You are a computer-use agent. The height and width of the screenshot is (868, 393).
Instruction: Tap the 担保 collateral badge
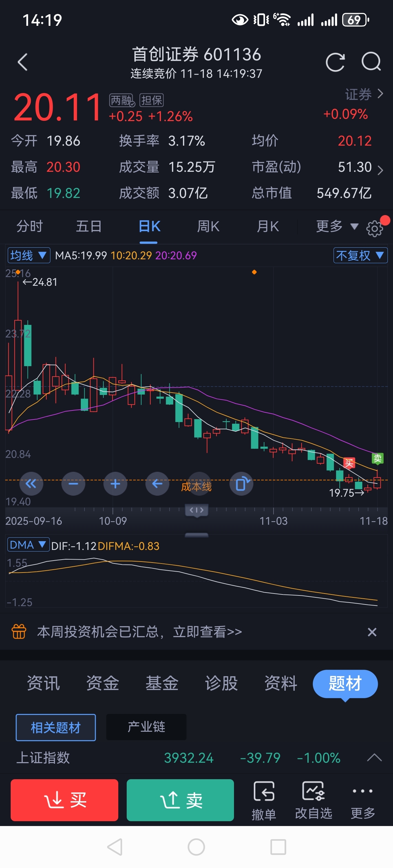coord(152,100)
